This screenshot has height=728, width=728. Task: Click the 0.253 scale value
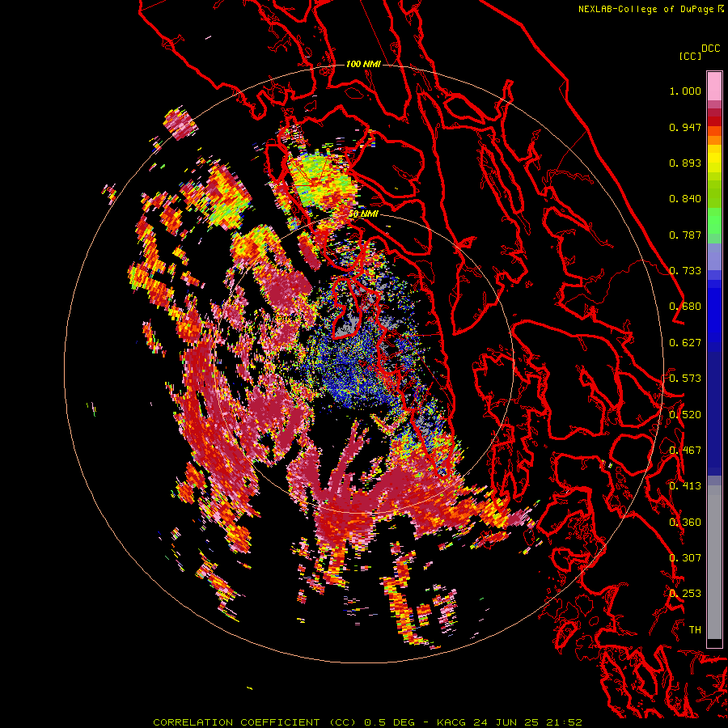[x=685, y=594]
